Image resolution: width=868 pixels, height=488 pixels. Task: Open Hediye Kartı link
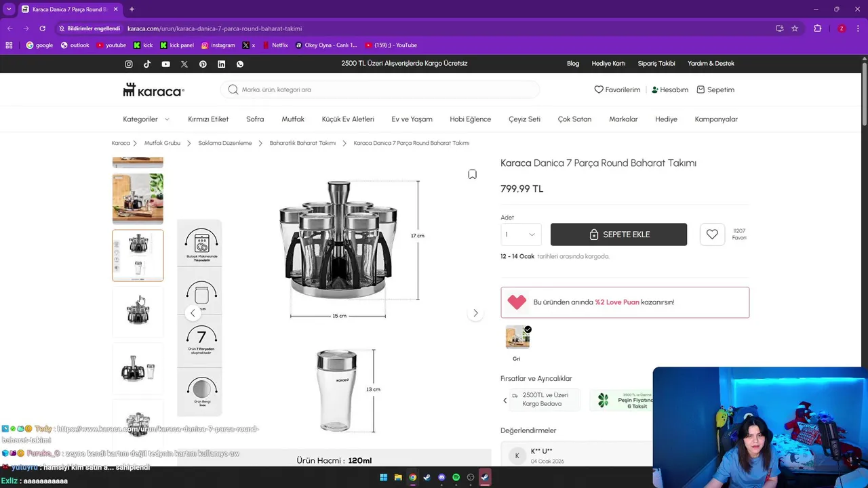coord(608,64)
